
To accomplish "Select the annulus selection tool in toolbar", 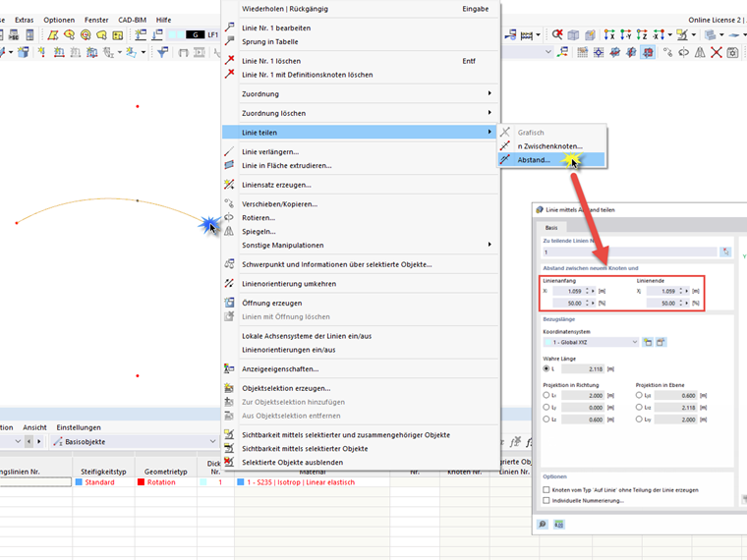I will pyautogui.click(x=86, y=34).
